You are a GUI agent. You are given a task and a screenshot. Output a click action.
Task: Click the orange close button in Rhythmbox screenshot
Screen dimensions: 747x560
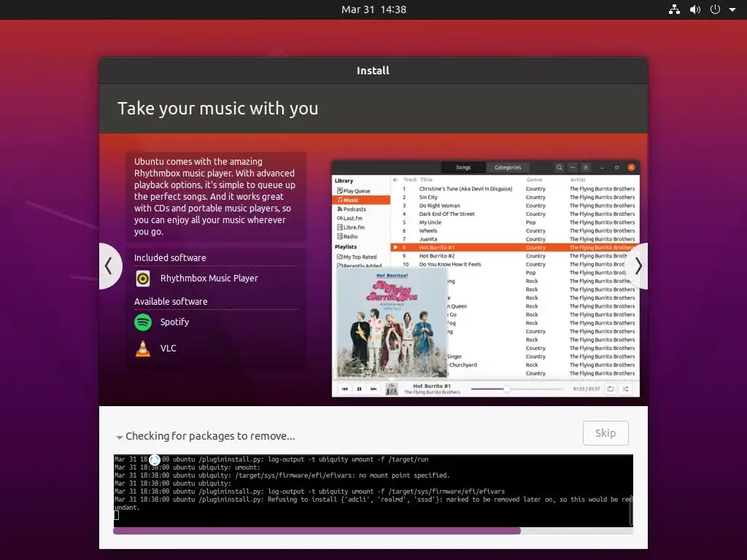pos(631,168)
